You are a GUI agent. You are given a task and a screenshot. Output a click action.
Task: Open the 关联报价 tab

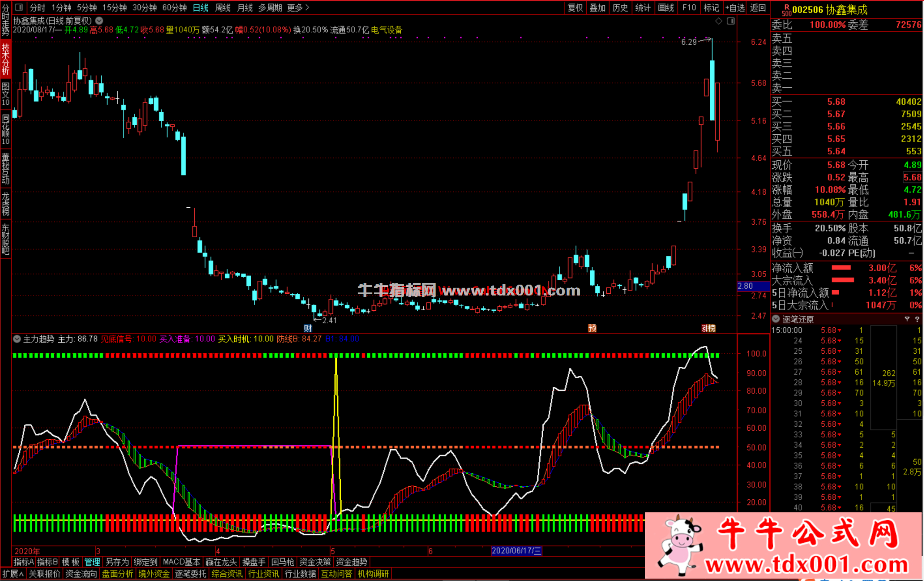point(44,574)
